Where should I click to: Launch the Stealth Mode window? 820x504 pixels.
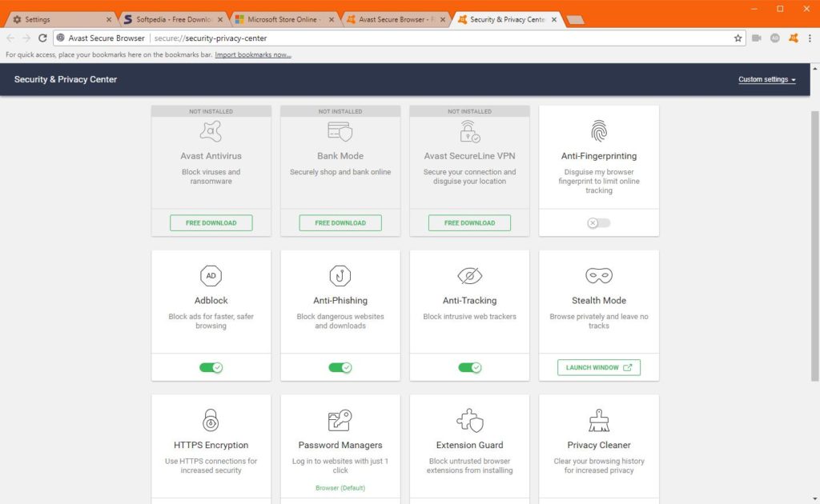(x=599, y=368)
